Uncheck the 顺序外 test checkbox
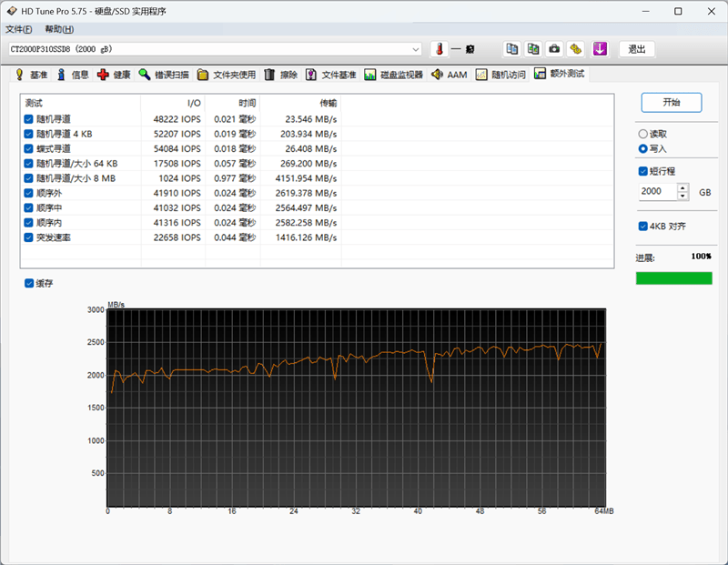The image size is (728, 565). pyautogui.click(x=28, y=193)
